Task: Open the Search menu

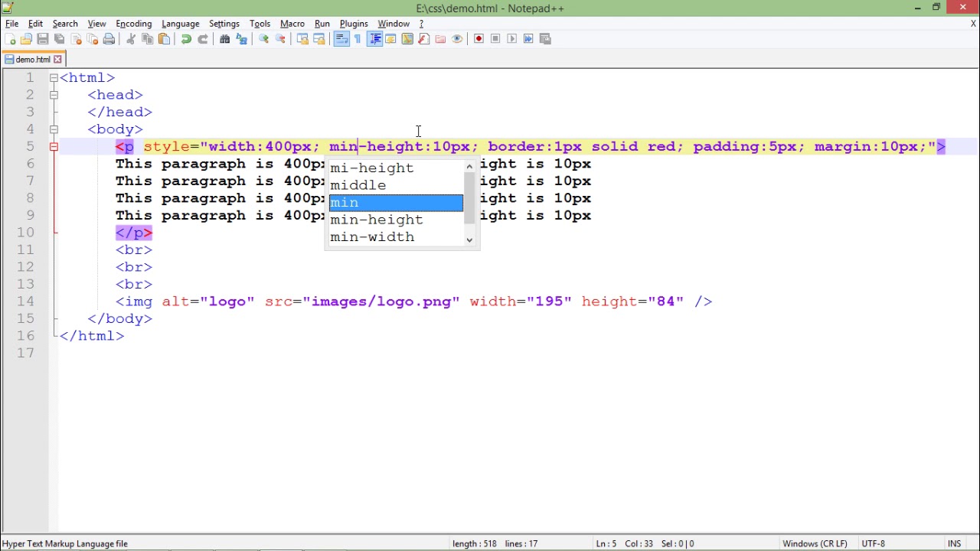Action: coord(65,24)
